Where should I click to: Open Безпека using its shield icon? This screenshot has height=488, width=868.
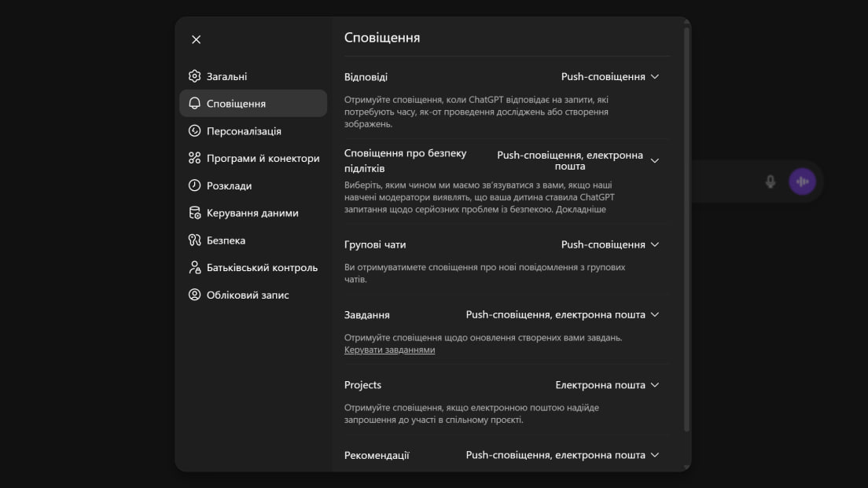(193, 240)
